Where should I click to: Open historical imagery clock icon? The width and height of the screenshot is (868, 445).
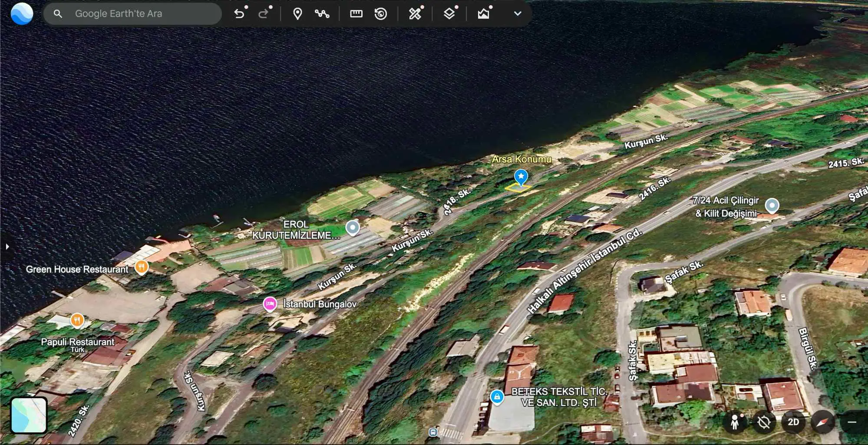[381, 14]
